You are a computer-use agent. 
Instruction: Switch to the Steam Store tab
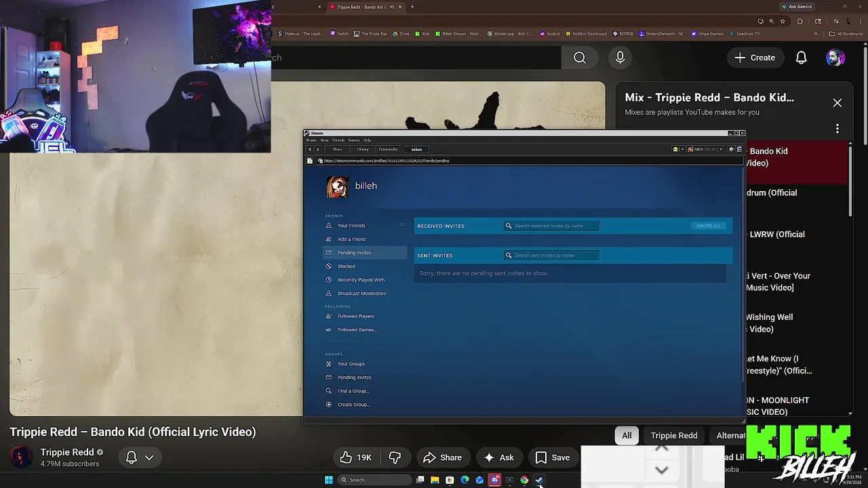tap(337, 149)
